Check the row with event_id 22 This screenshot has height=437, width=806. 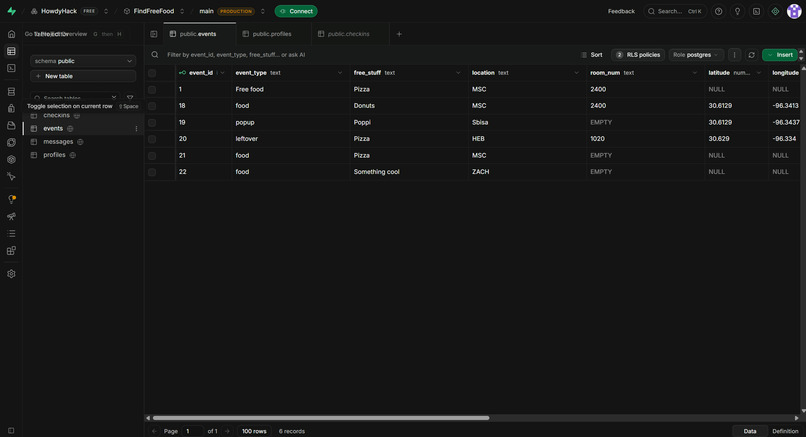point(152,172)
